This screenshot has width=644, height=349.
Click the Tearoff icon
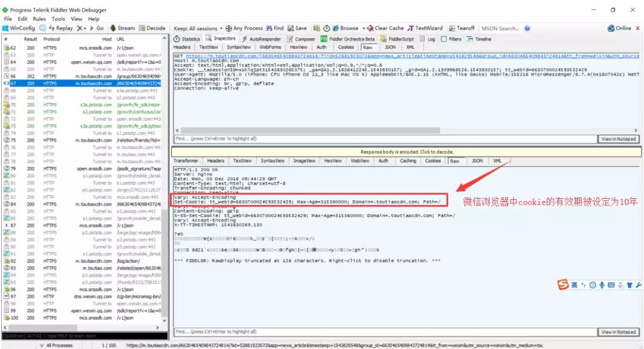pyautogui.click(x=462, y=28)
